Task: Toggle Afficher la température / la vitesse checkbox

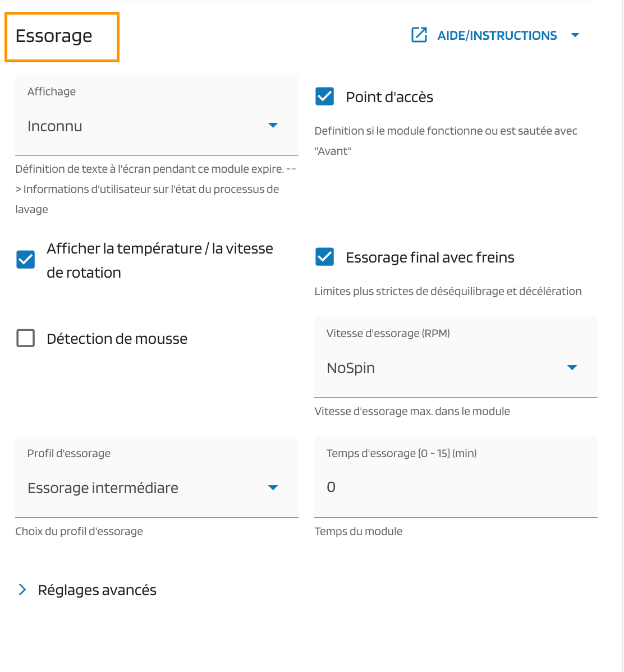Action: (26, 260)
